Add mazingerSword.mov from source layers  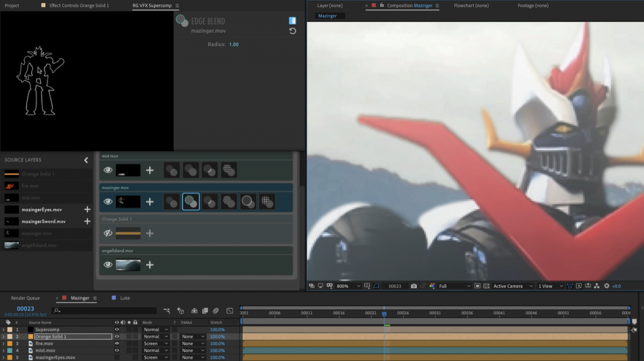[87, 221]
